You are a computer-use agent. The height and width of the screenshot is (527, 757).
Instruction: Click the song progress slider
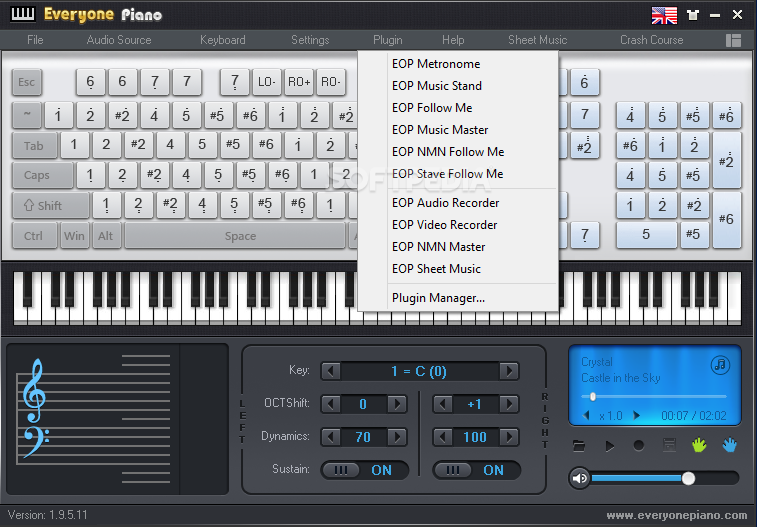[654, 397]
